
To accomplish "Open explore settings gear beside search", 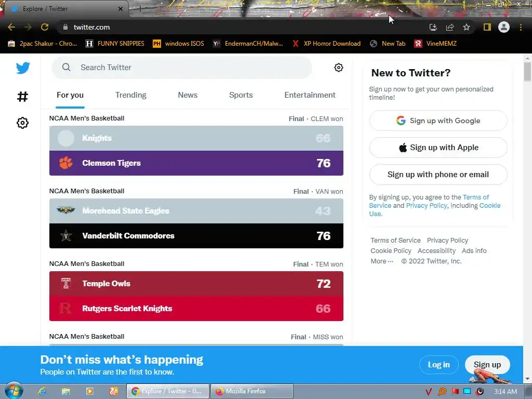I will pyautogui.click(x=338, y=68).
